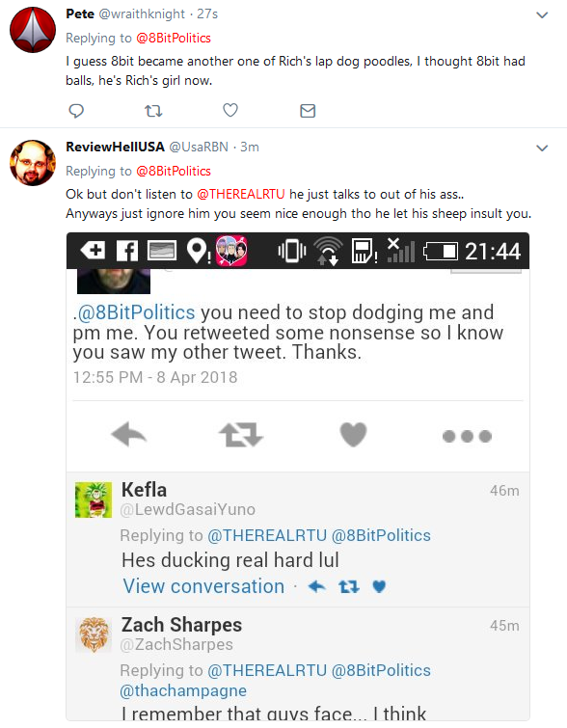Click the @8BitPolitics link in Pete's reply line
This screenshot has width=567, height=728.
174,38
